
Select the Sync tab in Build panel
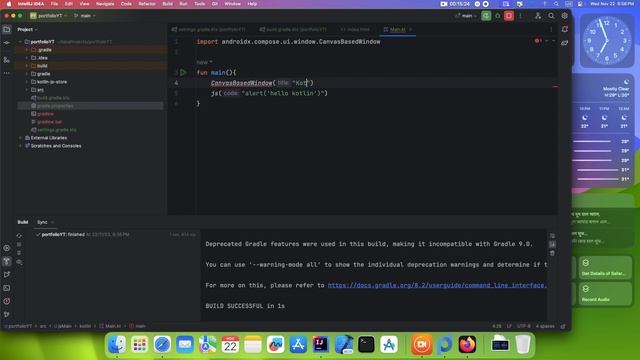click(42, 222)
